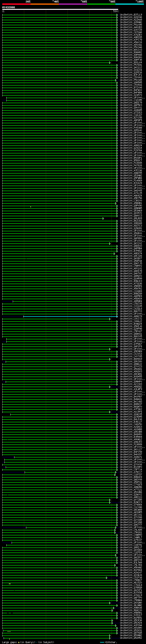Screen dimensions: 146x644
Task: Select hit label UniRef100_B0DA55
Action: [131, 377]
